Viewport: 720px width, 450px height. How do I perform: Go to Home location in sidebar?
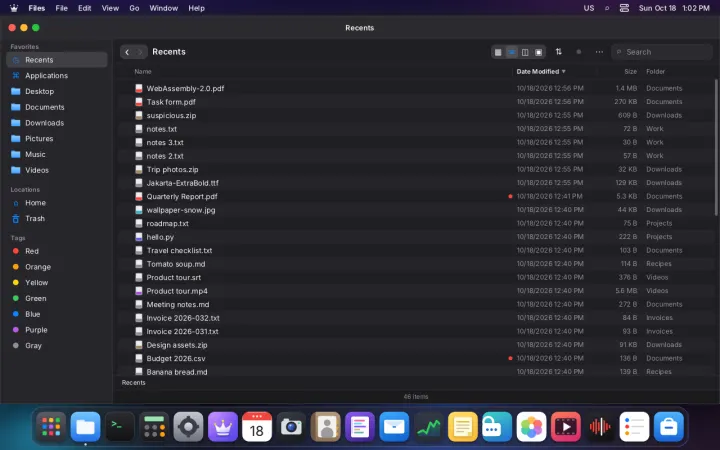57,202
